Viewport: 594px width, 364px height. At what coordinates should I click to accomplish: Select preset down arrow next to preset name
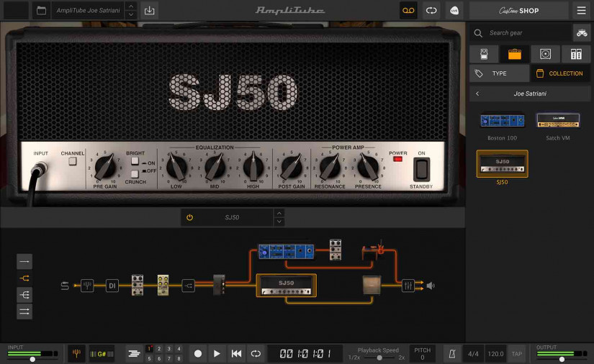tap(131, 15)
